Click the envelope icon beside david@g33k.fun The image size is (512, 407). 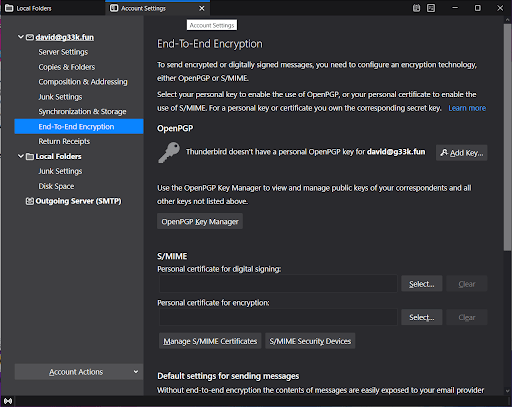point(30,37)
